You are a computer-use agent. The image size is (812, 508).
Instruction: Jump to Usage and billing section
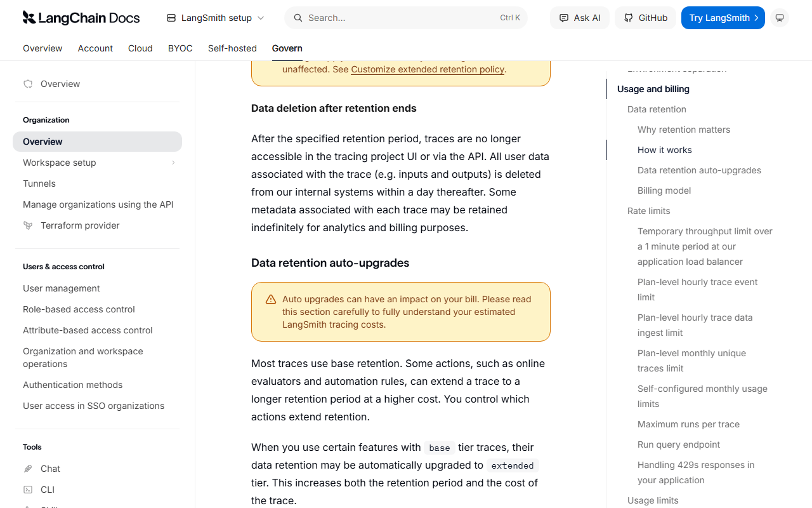653,89
